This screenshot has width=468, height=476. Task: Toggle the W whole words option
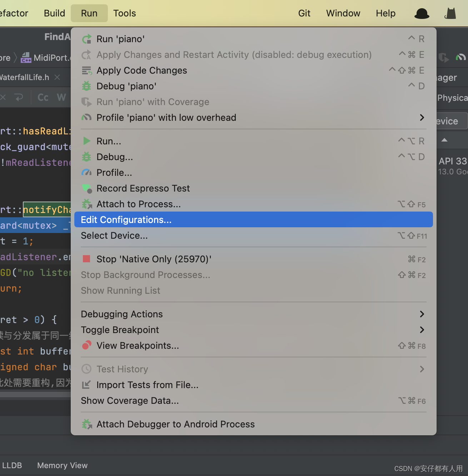tap(61, 97)
